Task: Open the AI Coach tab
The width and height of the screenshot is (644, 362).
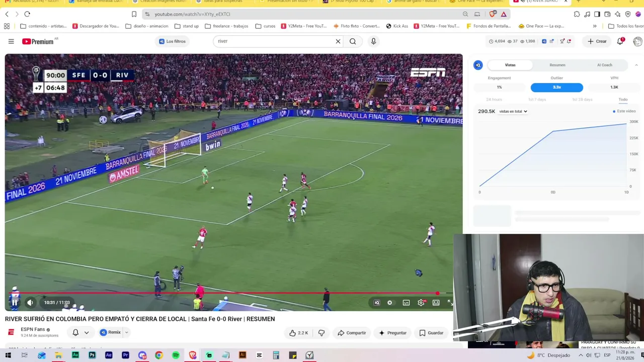Action: pos(604,65)
